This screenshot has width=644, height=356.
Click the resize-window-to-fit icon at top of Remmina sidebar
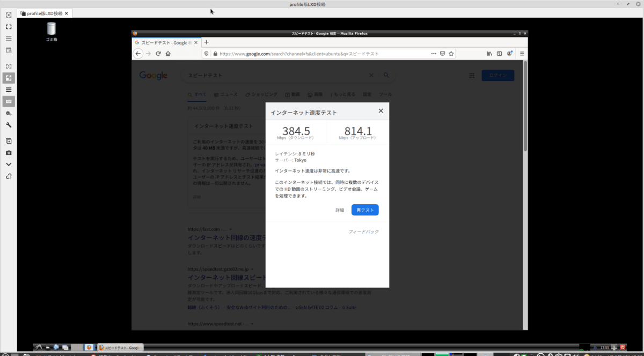[9, 14]
